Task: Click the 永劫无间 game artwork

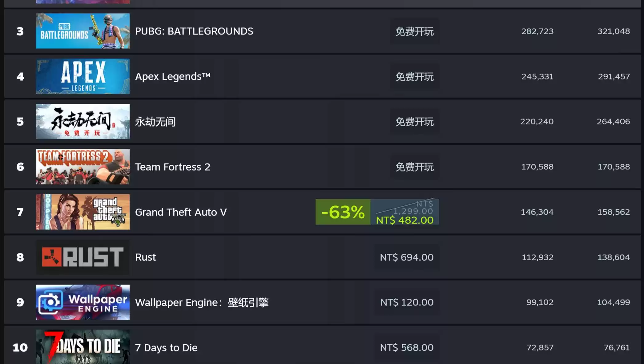Action: pos(83,121)
